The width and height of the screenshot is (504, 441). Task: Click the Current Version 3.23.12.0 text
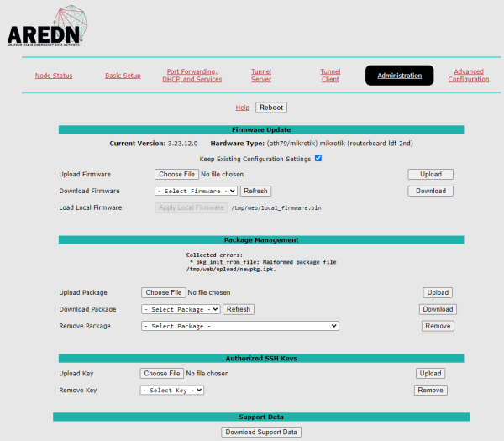(154, 144)
